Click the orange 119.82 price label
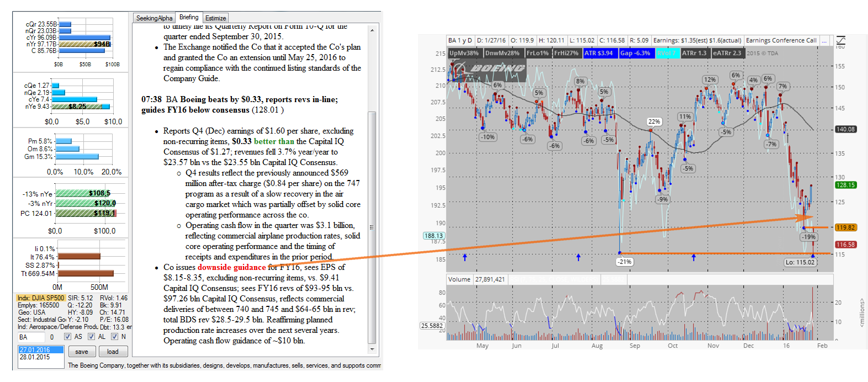The width and height of the screenshot is (868, 382). pos(845,227)
